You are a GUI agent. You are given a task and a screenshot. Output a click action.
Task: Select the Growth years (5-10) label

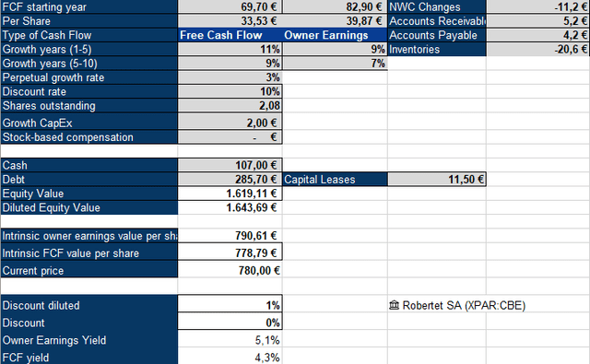88,64
